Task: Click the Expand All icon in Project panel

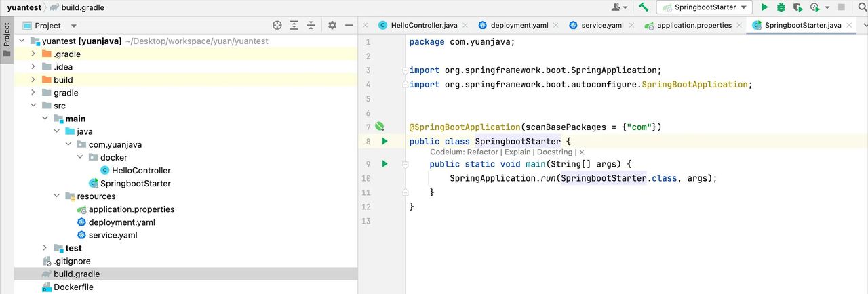Action: click(x=294, y=26)
